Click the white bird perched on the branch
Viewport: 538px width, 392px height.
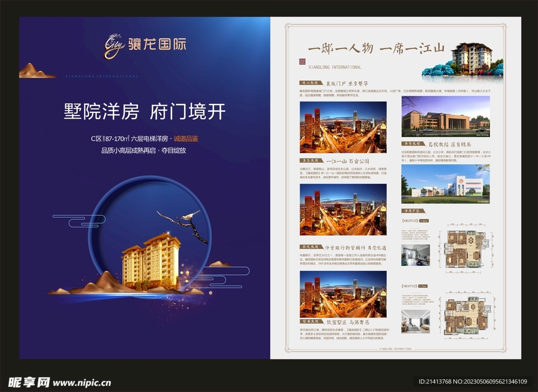(187, 216)
